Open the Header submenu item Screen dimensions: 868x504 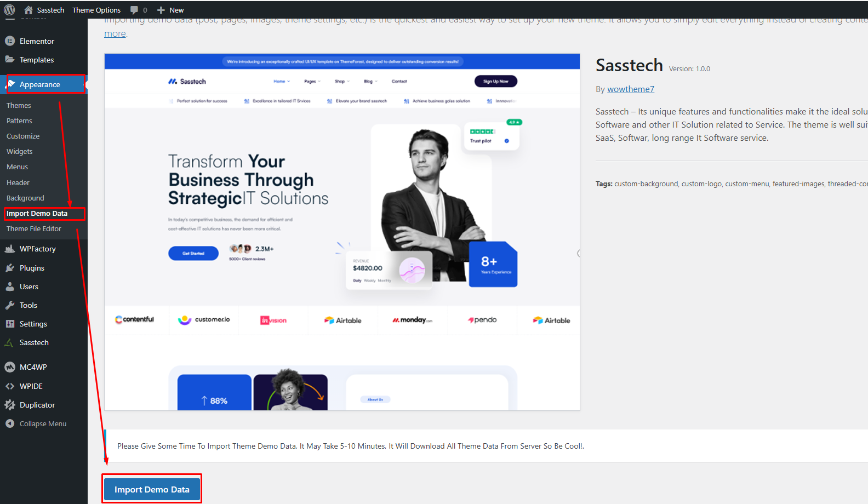(18, 182)
